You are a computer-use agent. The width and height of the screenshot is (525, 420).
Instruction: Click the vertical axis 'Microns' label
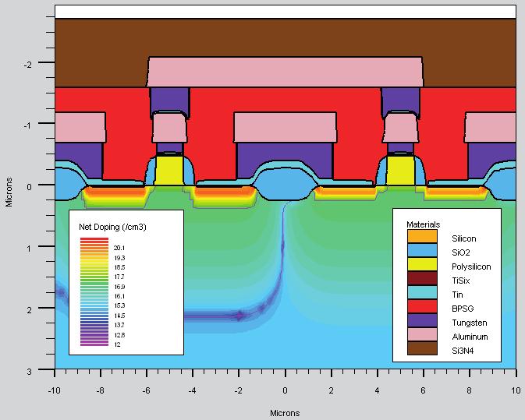point(9,192)
